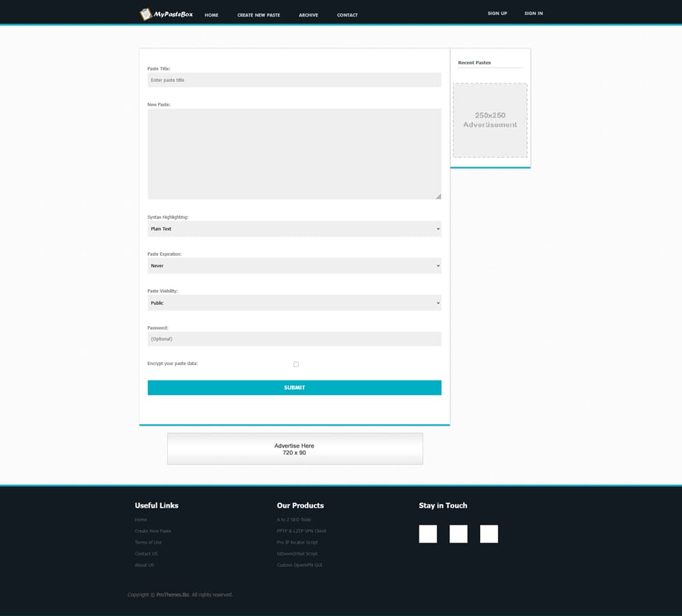Open the Paste Visibility dropdown
This screenshot has width=682, height=616.
point(294,303)
